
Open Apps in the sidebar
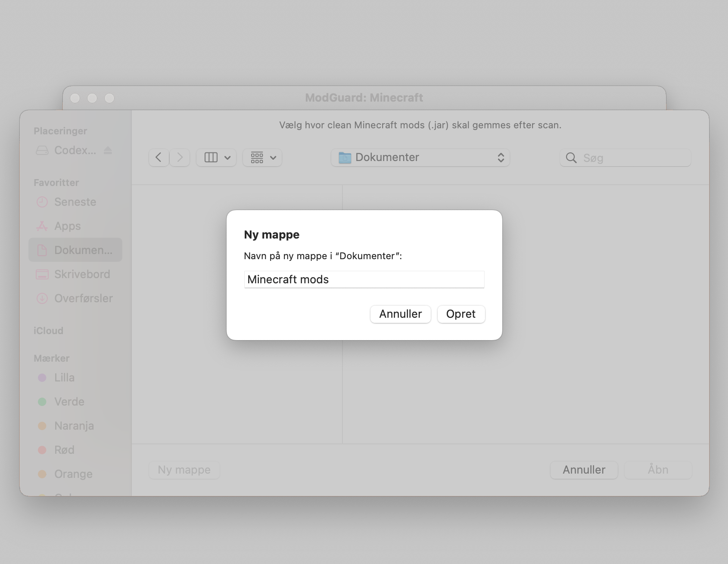[x=75, y=226]
